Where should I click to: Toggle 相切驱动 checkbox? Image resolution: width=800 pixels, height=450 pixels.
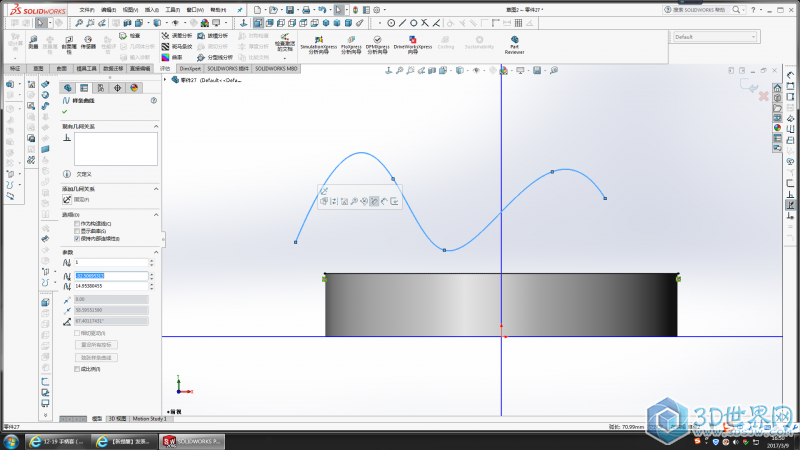pyautogui.click(x=77, y=333)
